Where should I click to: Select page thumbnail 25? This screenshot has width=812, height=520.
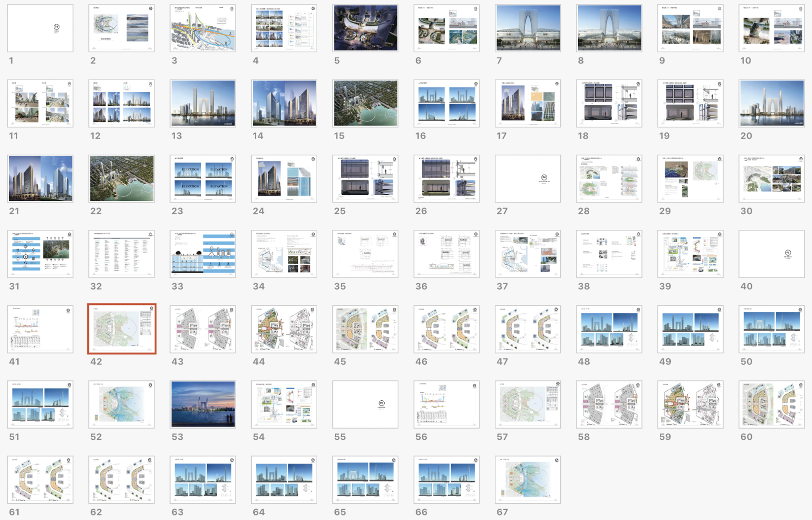click(365, 179)
